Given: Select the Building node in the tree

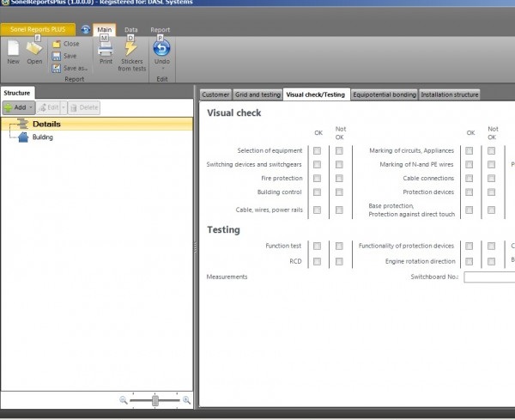Looking at the screenshot, I should coord(42,137).
